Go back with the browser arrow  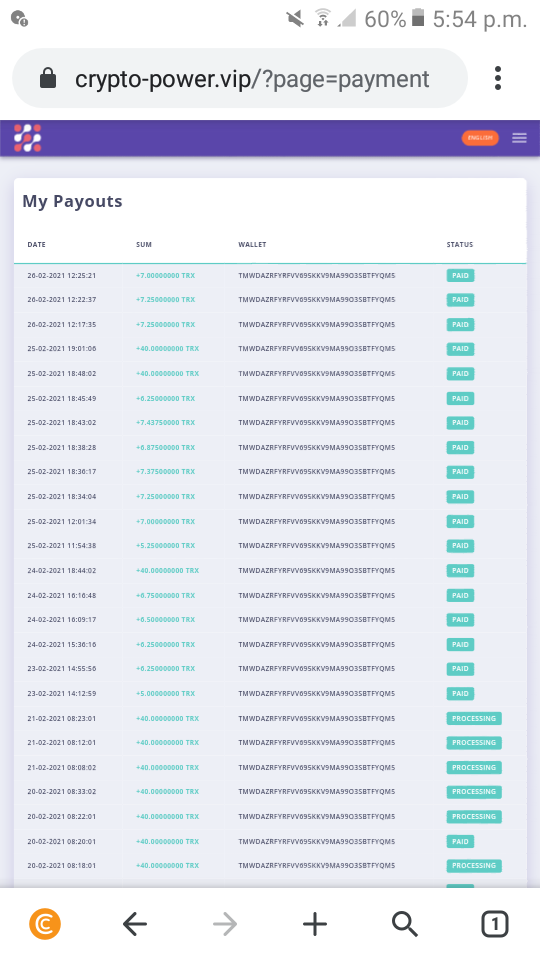point(135,924)
